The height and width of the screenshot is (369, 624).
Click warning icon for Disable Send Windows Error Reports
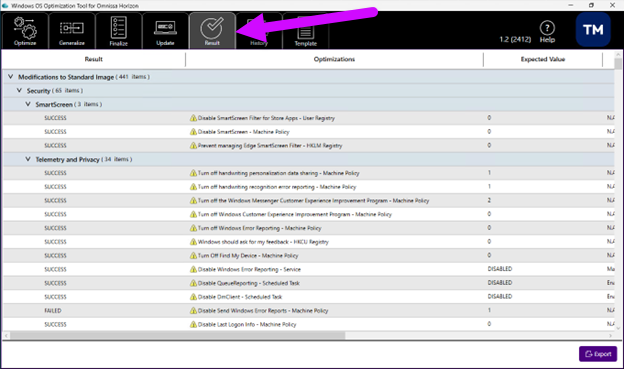193,310
